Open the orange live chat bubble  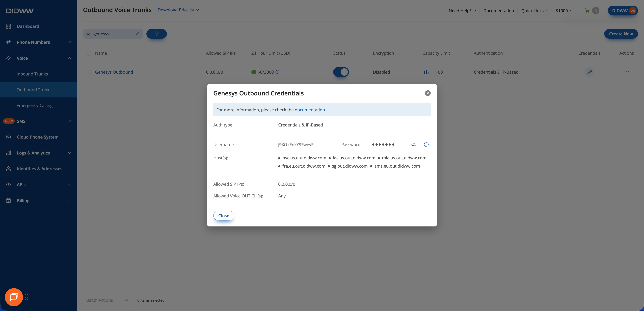pos(14,297)
